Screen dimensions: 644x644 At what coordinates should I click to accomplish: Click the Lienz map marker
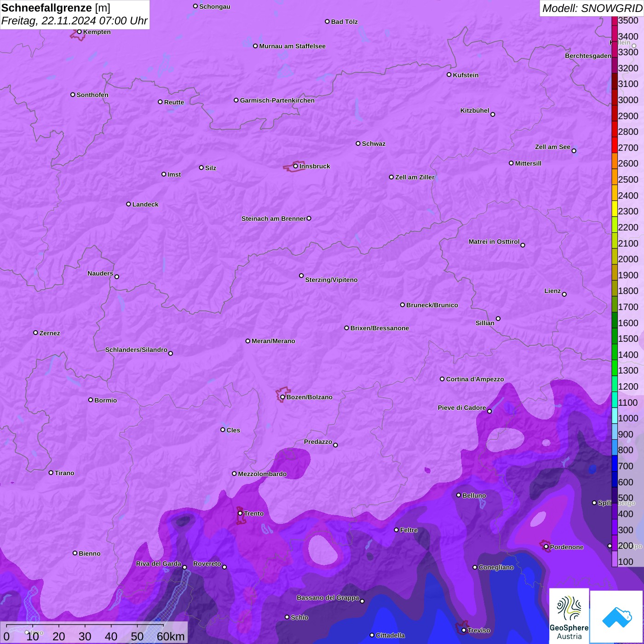pos(564,294)
